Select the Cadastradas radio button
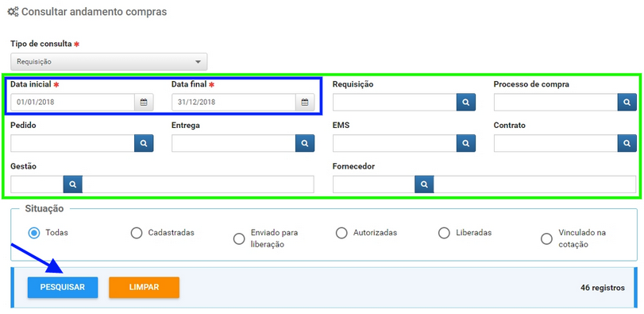The image size is (644, 314). (137, 233)
